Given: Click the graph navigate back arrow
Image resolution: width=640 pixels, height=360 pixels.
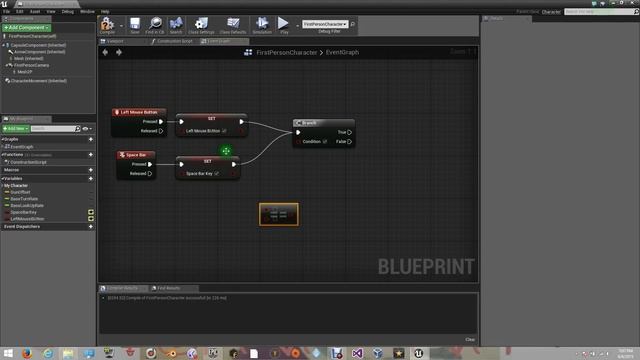Looking at the screenshot, I should (105, 52).
